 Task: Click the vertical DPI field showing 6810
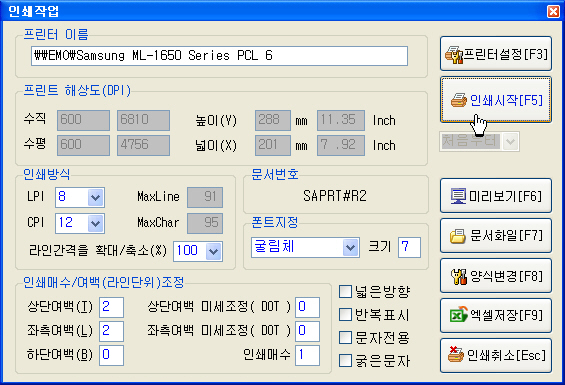pyautogui.click(x=143, y=120)
